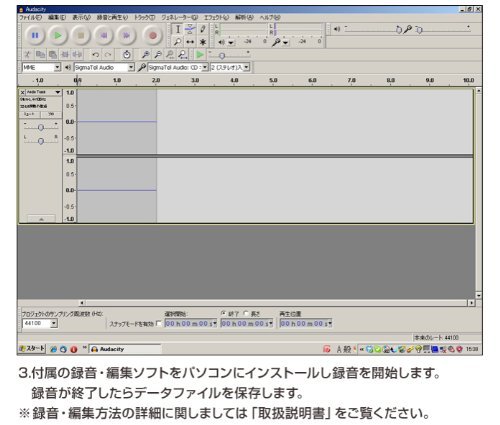Select the Envelope tool
This screenshot has width=500, height=425.
190,29
